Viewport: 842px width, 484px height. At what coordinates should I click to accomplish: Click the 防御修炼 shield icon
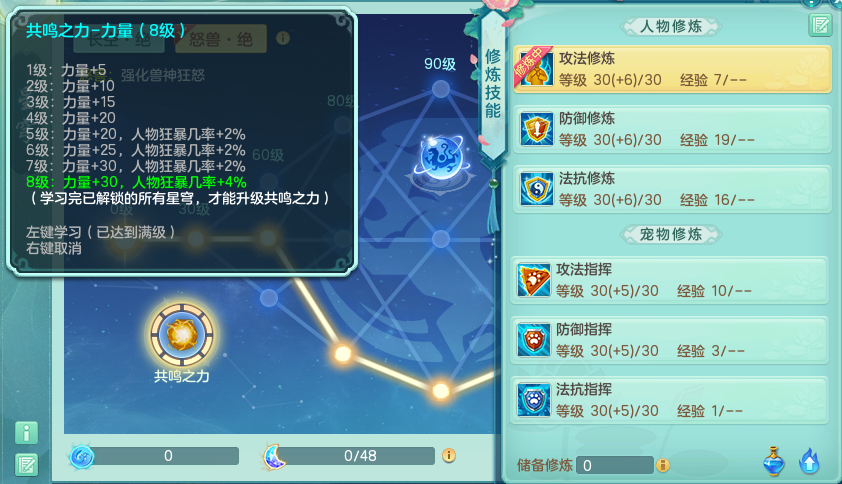536,129
